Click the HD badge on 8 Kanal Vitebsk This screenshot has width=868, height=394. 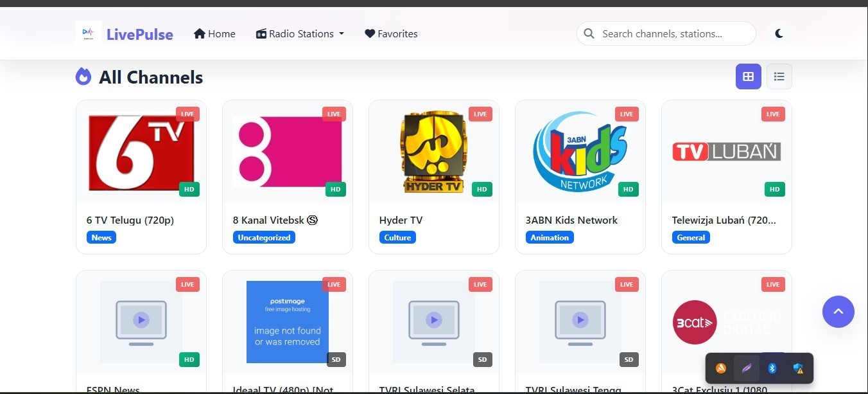335,189
